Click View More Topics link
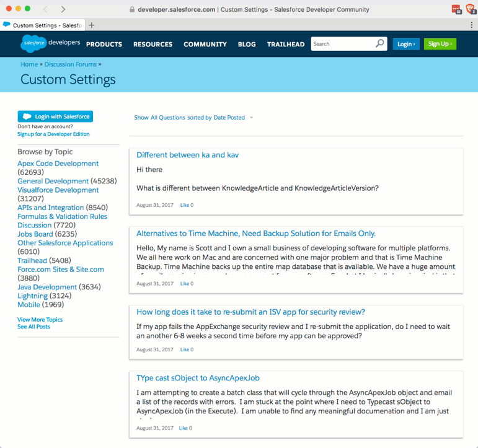This screenshot has height=448, width=478. tap(40, 320)
